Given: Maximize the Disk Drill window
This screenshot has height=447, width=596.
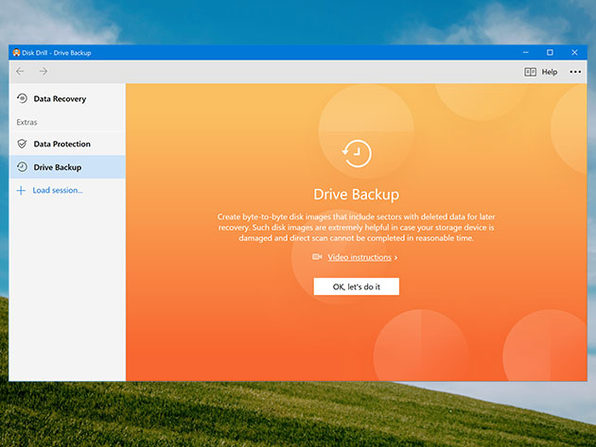Looking at the screenshot, I should pos(550,52).
